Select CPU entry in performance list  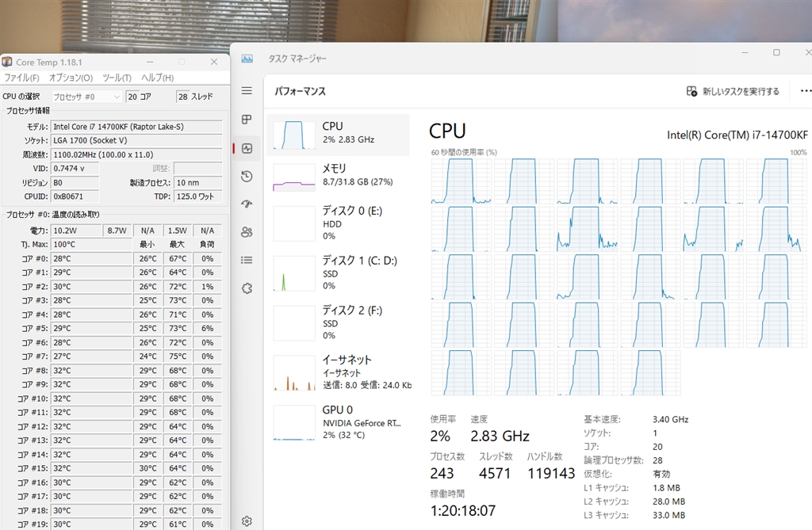click(338, 135)
